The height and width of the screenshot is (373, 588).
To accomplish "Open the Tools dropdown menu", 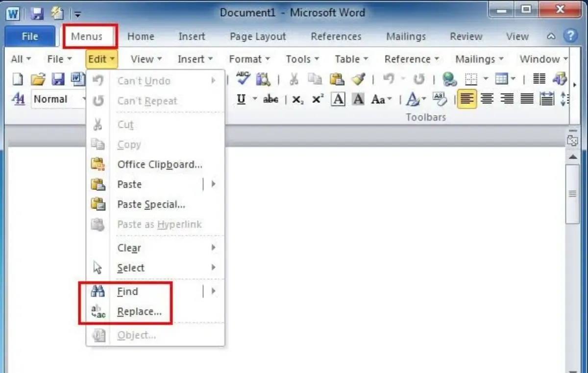I will (302, 59).
